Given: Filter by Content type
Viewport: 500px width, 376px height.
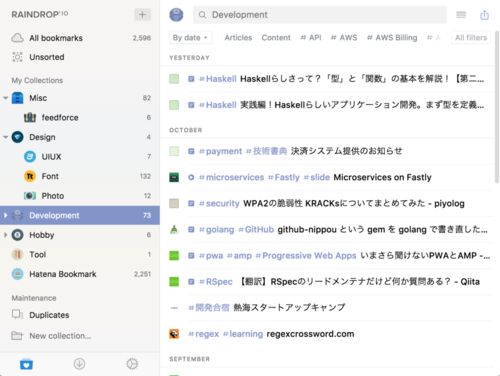Looking at the screenshot, I should (276, 38).
